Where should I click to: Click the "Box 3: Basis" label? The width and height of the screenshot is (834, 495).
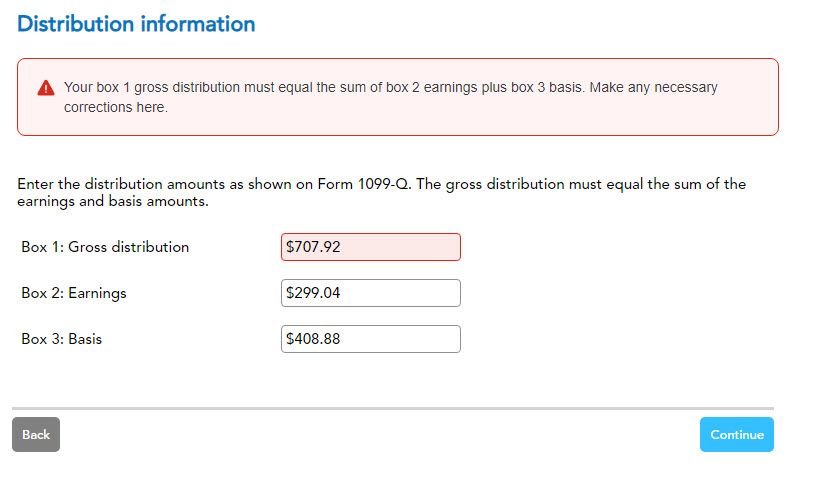click(62, 339)
